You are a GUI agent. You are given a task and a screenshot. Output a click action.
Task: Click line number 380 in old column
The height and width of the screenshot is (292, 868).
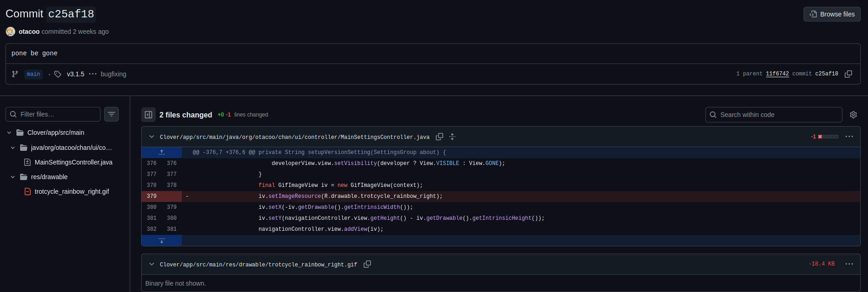coord(152,207)
